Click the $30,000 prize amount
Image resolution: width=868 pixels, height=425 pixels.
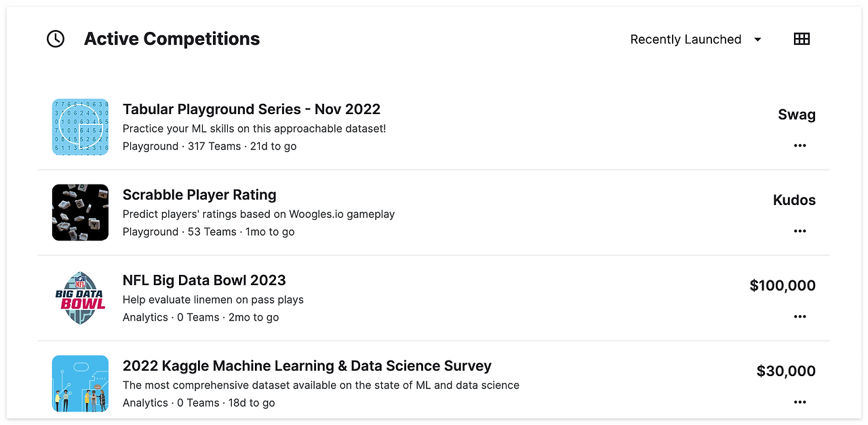785,371
